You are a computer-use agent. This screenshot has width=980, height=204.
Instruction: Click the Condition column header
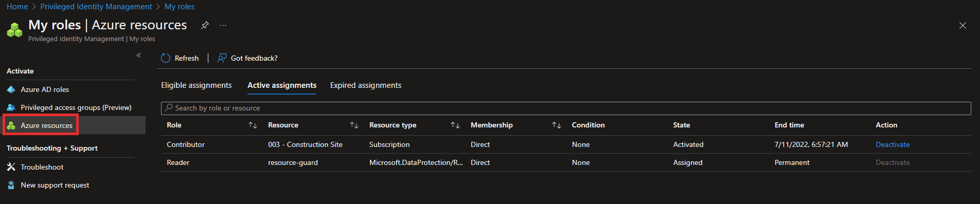588,125
